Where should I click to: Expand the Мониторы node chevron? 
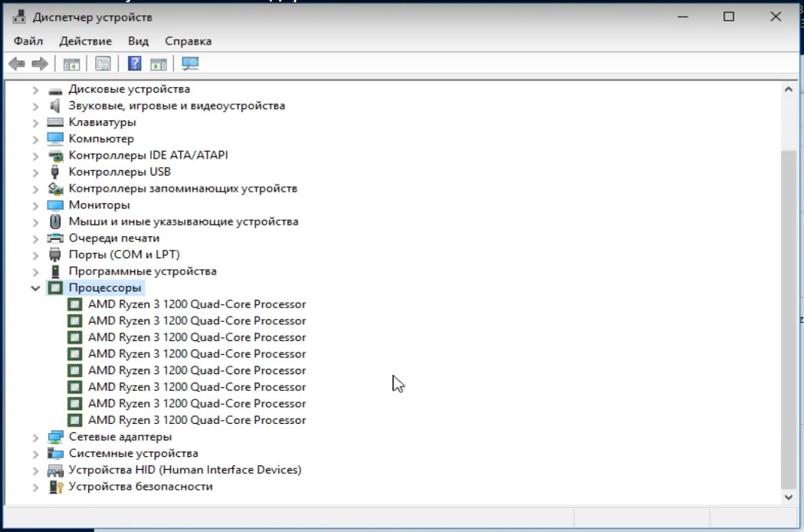pos(35,206)
